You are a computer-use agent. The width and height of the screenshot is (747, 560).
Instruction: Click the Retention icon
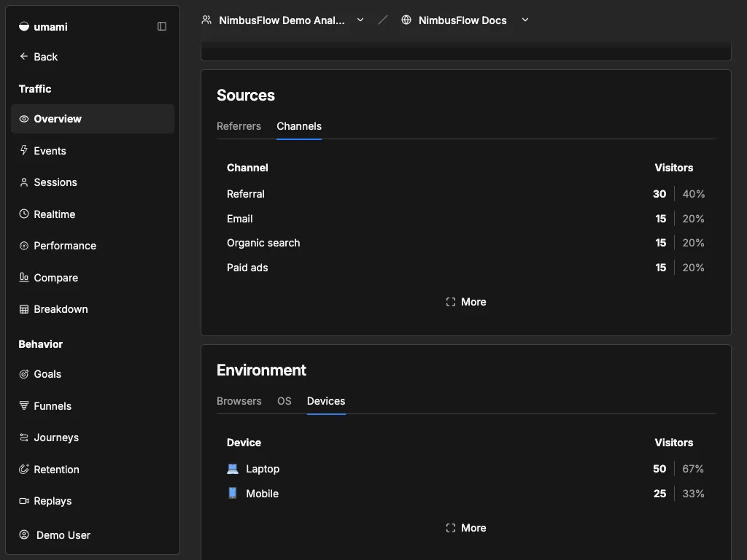pyautogui.click(x=24, y=469)
